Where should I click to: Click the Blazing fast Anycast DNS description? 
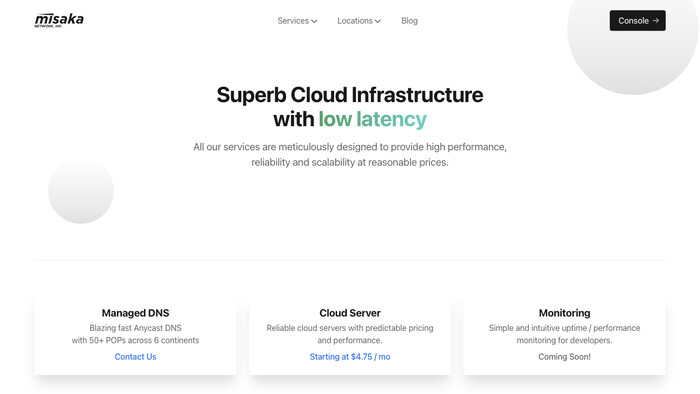click(135, 334)
